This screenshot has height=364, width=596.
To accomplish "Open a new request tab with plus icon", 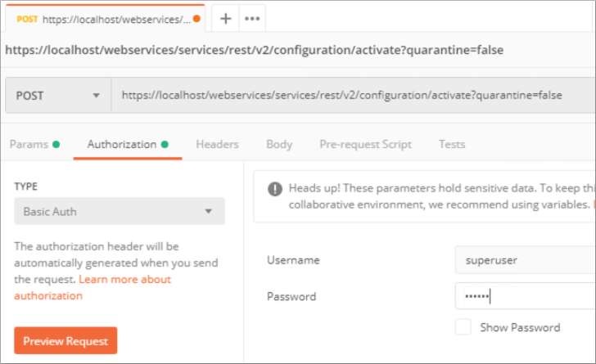I will (225, 18).
